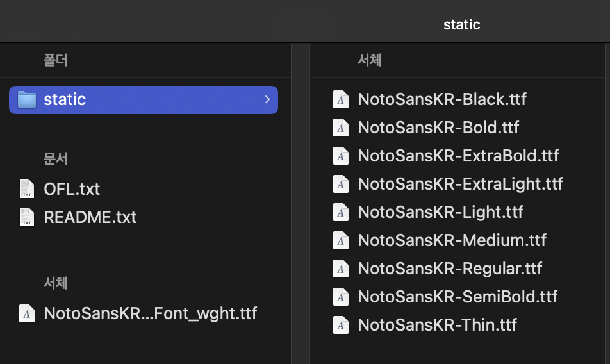Click the 서체 group header in left column

pyautogui.click(x=55, y=283)
